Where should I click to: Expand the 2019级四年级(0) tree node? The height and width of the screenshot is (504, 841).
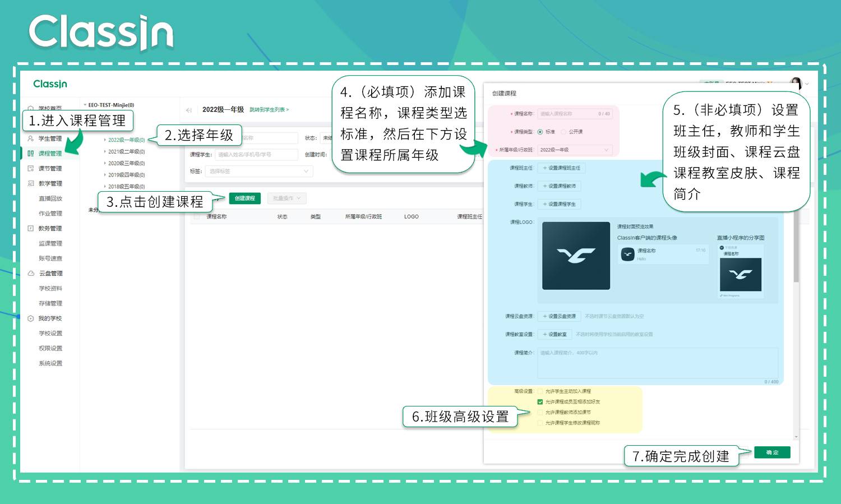pyautogui.click(x=105, y=175)
